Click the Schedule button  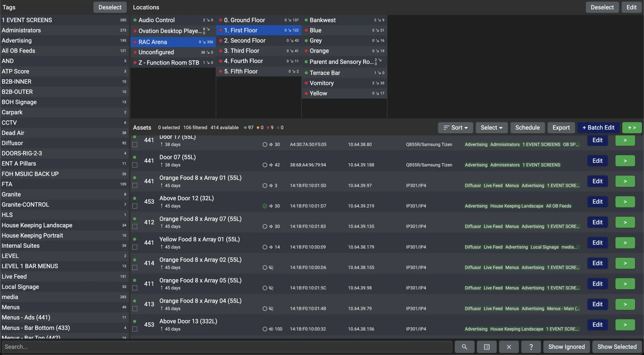point(528,128)
